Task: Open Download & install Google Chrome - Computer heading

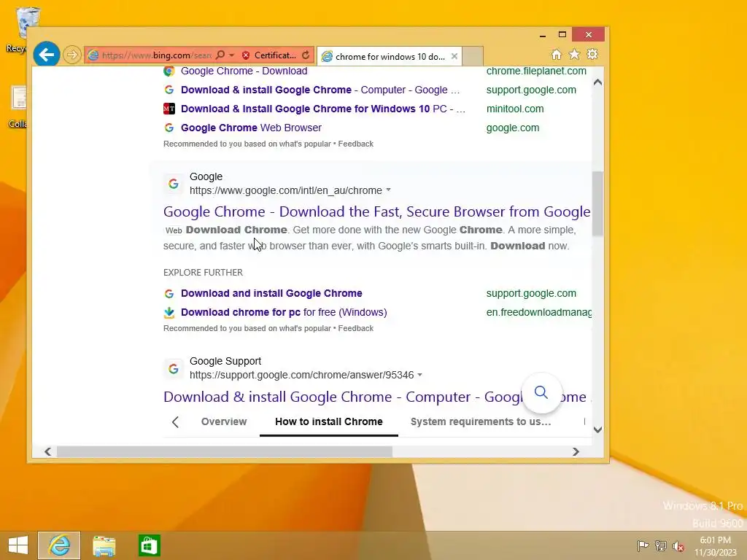Action: 343,397
